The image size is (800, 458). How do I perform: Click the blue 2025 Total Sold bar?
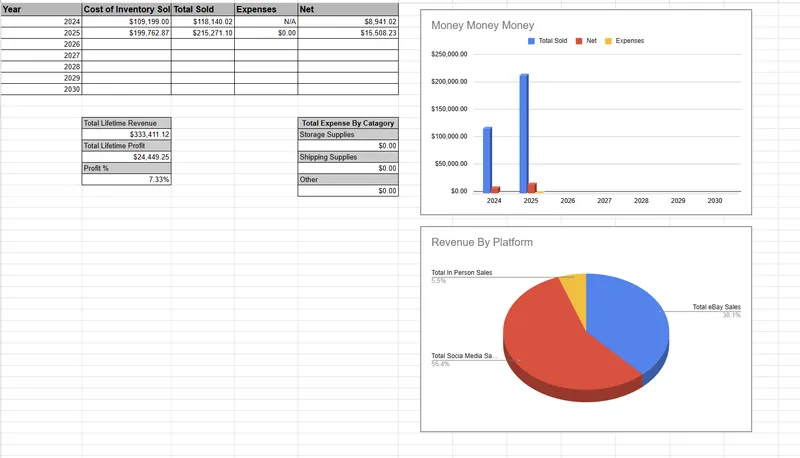(x=524, y=133)
